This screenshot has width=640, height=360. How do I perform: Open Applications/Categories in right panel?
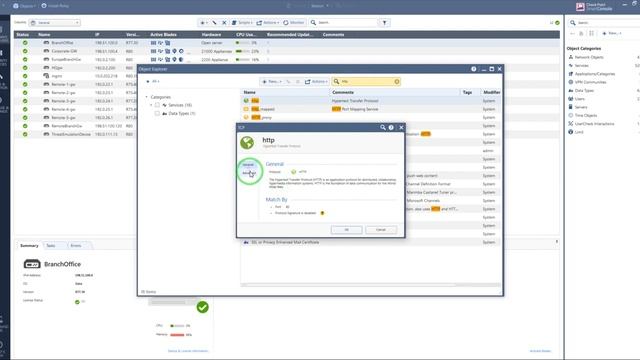(595, 74)
